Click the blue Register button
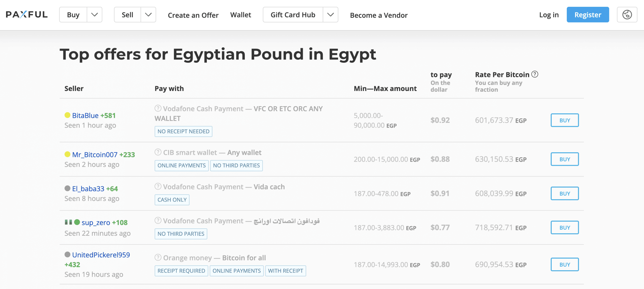 click(588, 15)
